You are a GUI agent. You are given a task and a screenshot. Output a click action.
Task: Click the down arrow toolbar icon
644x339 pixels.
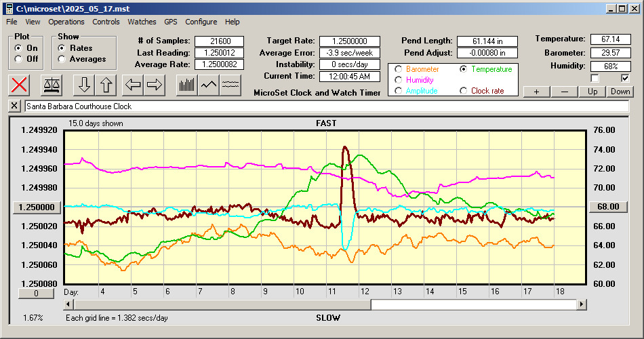pyautogui.click(x=84, y=85)
